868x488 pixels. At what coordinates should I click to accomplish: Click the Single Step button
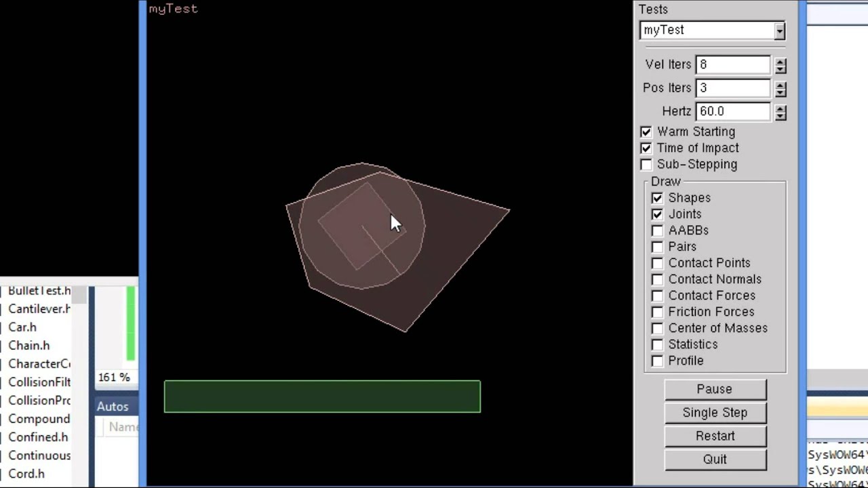(x=715, y=413)
